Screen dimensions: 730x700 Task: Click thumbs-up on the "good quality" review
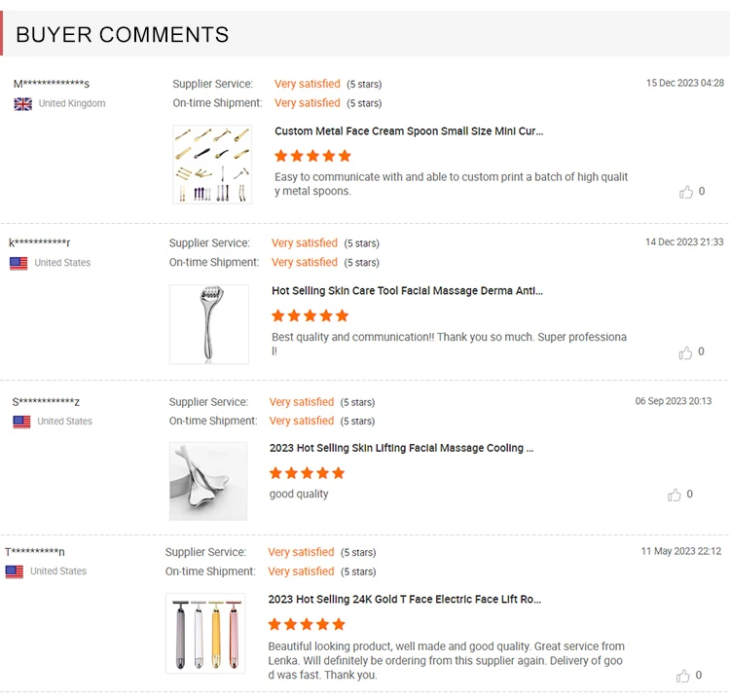coord(675,495)
